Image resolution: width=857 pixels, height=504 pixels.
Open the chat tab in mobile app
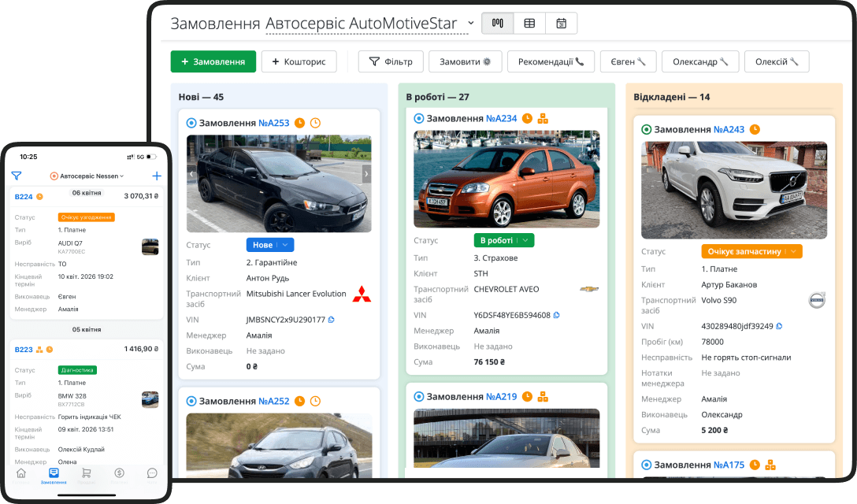click(x=152, y=475)
